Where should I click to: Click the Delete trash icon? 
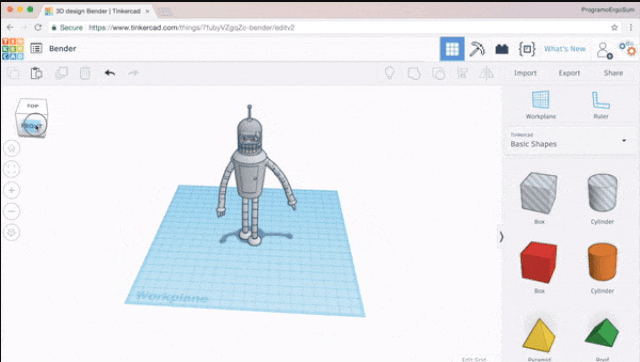coord(85,73)
